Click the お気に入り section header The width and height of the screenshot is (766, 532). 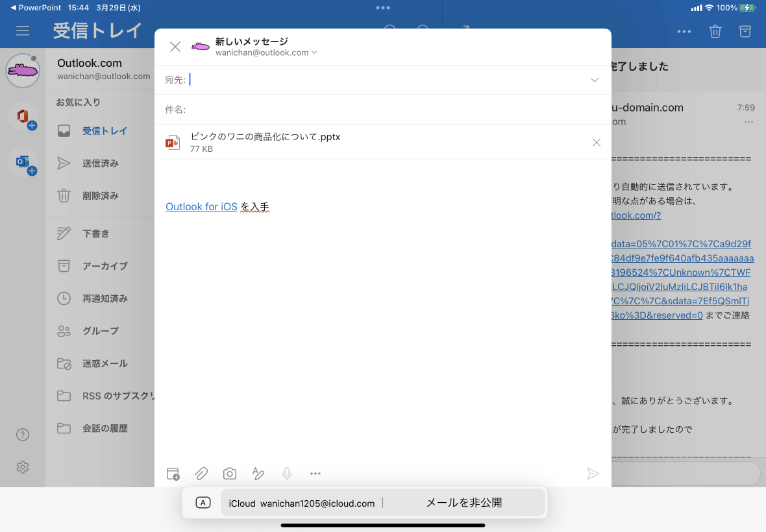[x=78, y=102]
